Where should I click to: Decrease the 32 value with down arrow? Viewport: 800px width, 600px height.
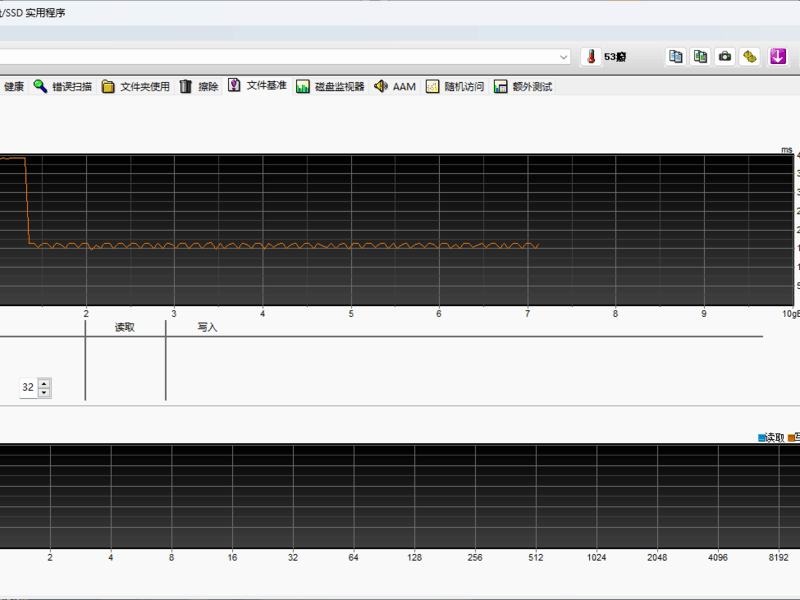point(44,392)
